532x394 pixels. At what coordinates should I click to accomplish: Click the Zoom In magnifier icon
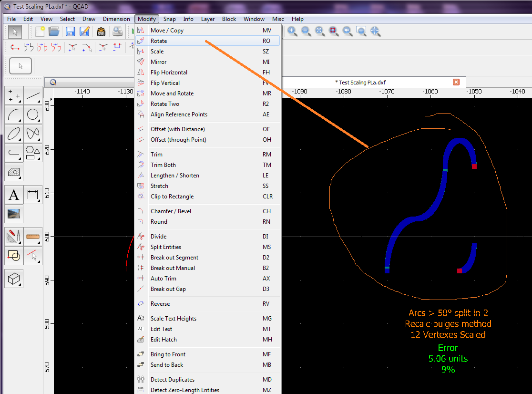pos(292,31)
